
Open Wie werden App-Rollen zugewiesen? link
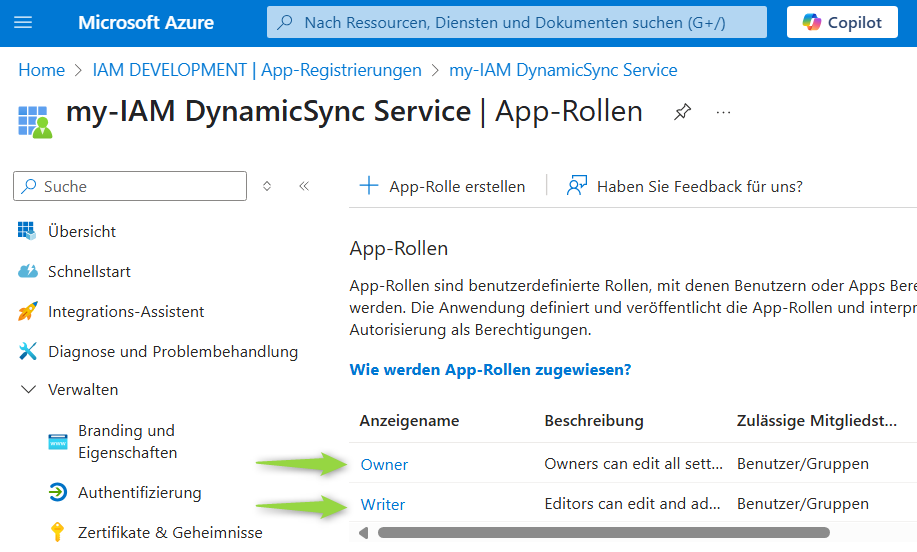[490, 370]
